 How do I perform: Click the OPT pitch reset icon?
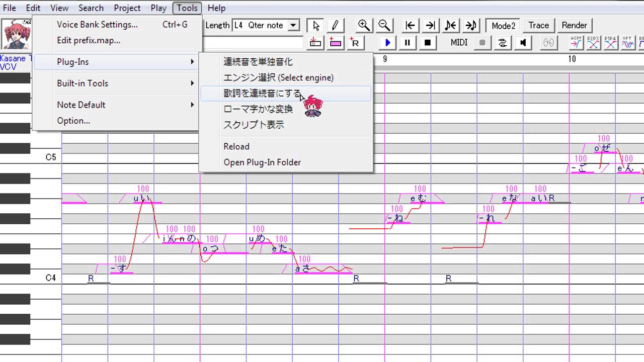click(x=628, y=42)
